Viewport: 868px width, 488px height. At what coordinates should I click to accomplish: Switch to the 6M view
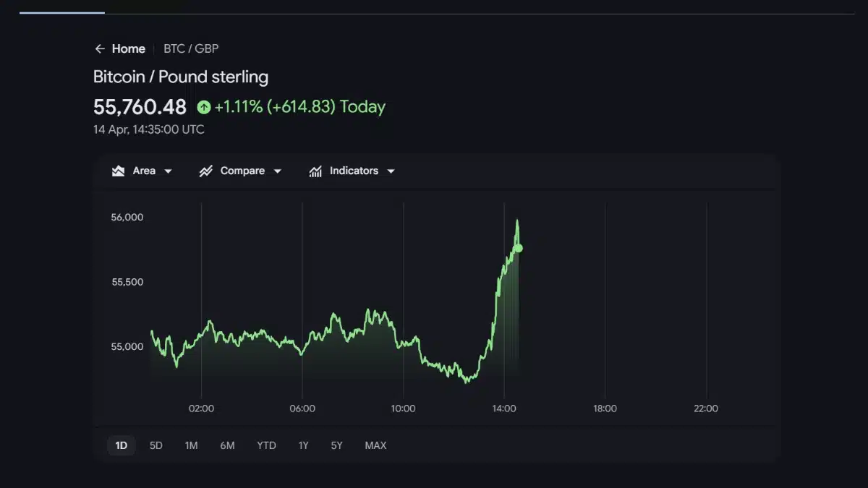tap(227, 445)
